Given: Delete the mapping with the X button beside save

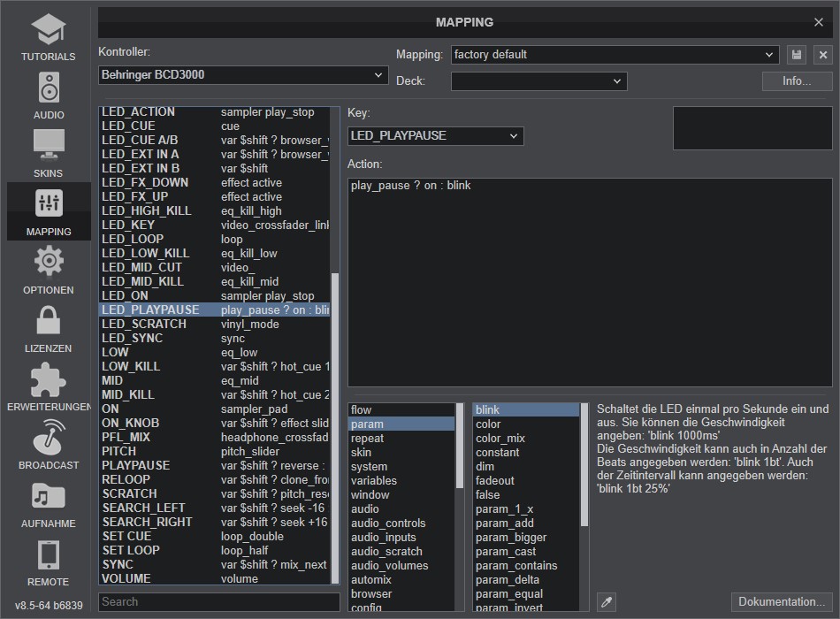Looking at the screenshot, I should [823, 55].
